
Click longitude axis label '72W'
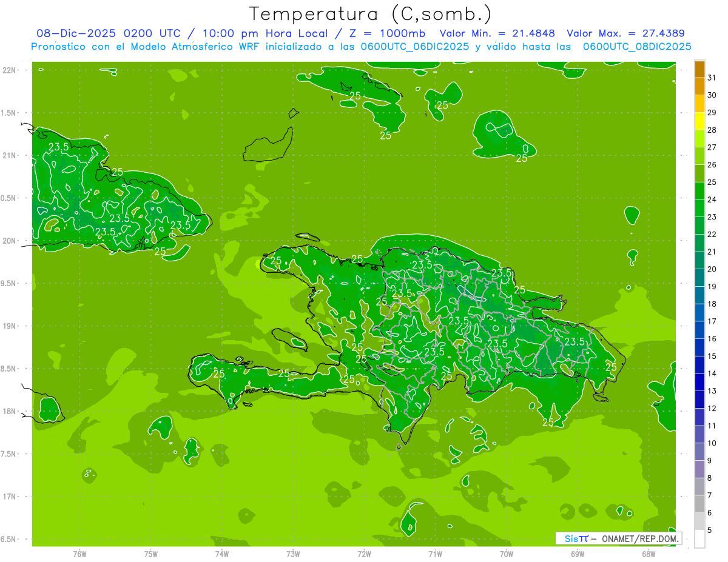point(364,554)
